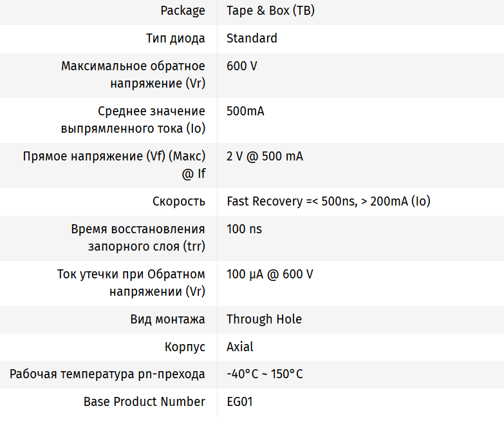The height and width of the screenshot is (424, 504).
Task: Click the Package row label
Action: coord(183,10)
